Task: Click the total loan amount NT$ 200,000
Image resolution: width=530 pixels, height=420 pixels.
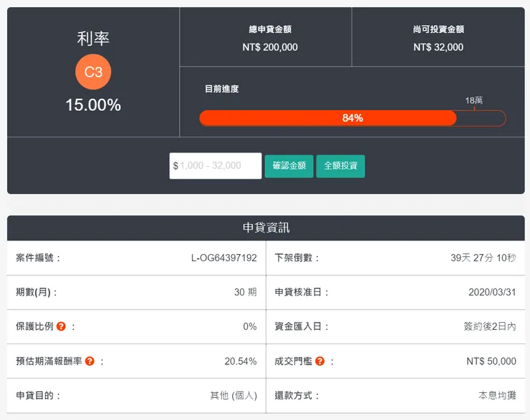Action: pyautogui.click(x=270, y=47)
